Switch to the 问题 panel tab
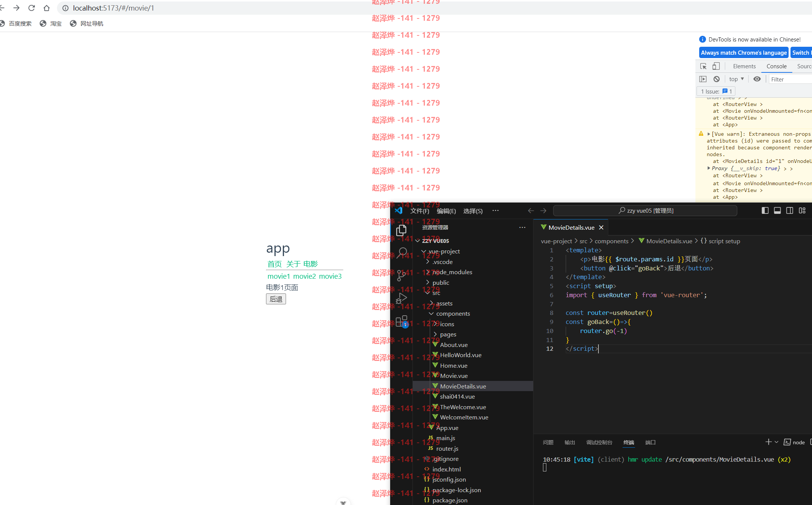812x505 pixels. click(x=548, y=442)
